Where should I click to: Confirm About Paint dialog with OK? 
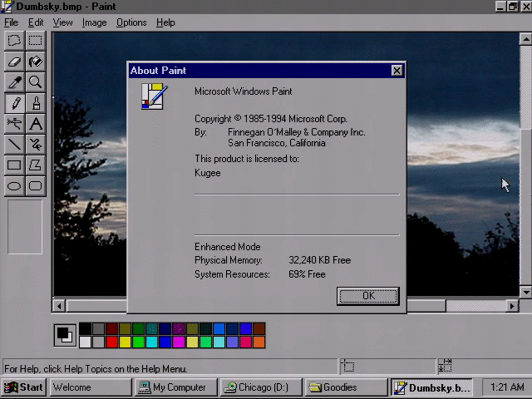tap(368, 296)
